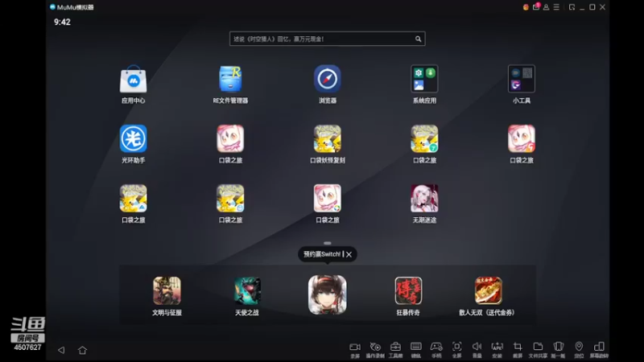Click the APK 安装 install button

click(497, 350)
